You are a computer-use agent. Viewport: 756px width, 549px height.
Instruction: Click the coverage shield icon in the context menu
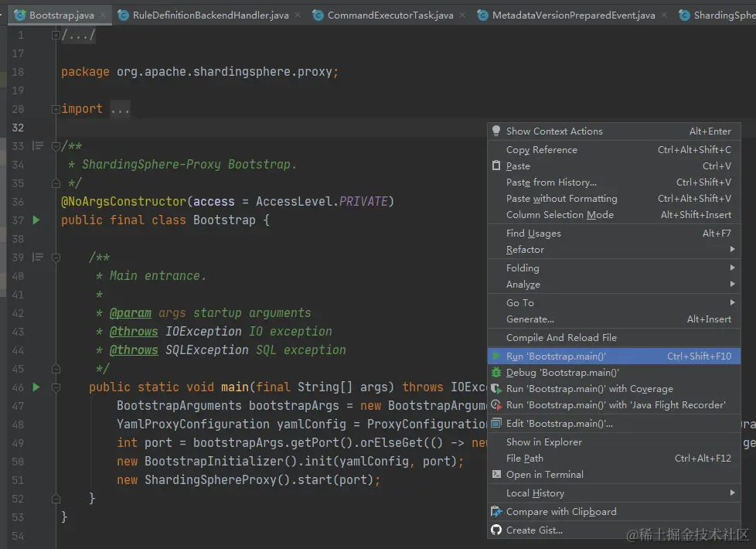point(496,388)
